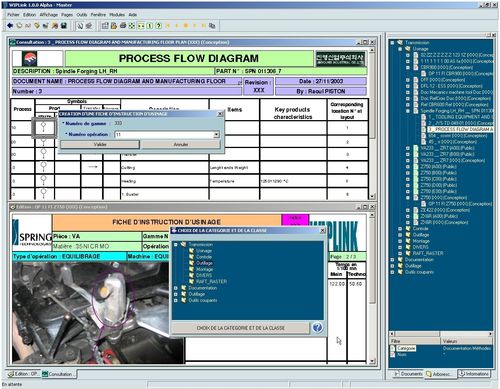Expand Outils coupants node in right tree
The height and width of the screenshot is (389, 500).
pyautogui.click(x=392, y=272)
